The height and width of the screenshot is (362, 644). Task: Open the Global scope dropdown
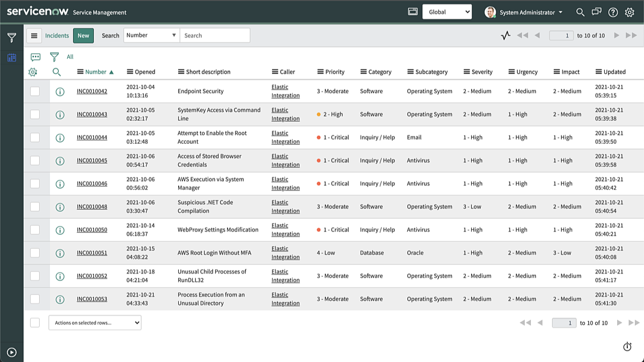coord(447,12)
